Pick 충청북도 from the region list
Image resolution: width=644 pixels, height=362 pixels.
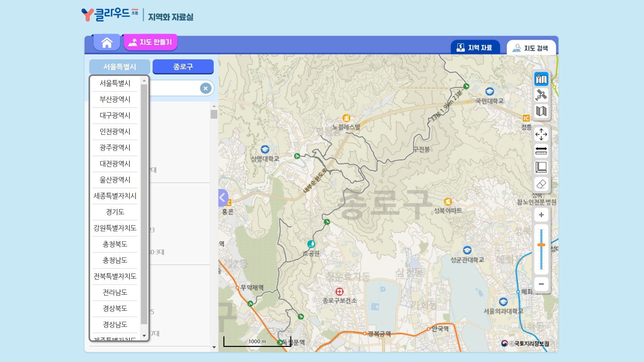(115, 244)
